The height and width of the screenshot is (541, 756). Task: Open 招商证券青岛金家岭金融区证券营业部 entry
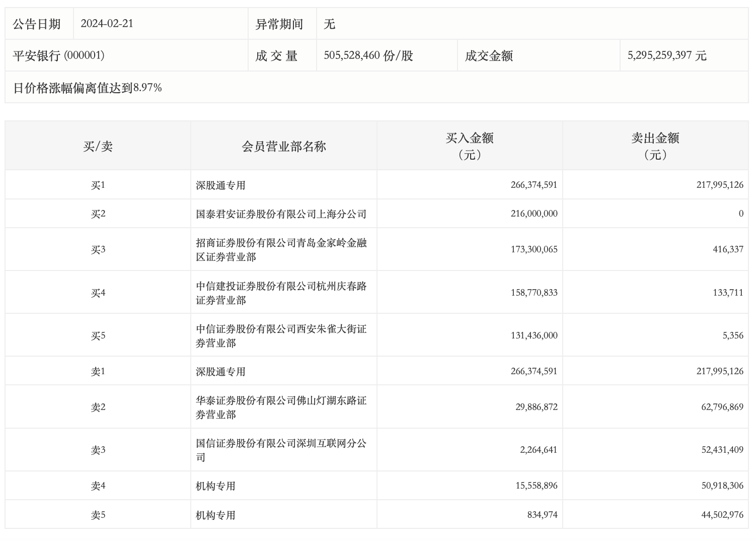point(281,250)
